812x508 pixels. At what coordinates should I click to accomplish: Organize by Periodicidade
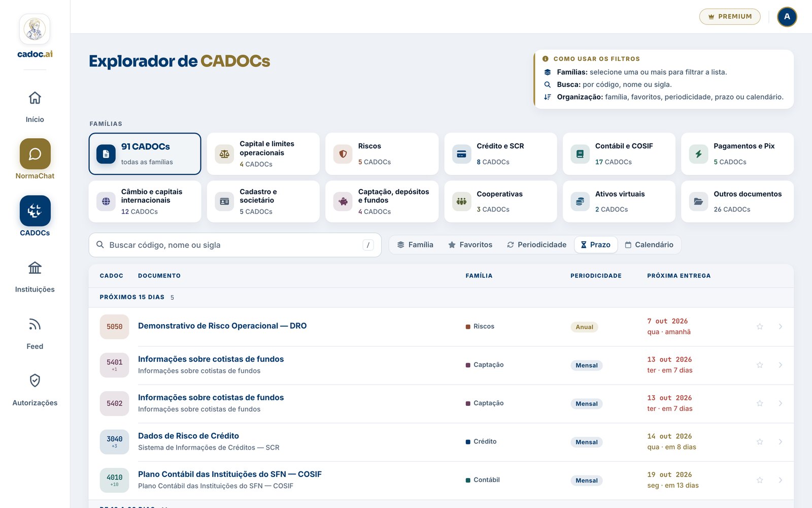point(536,245)
